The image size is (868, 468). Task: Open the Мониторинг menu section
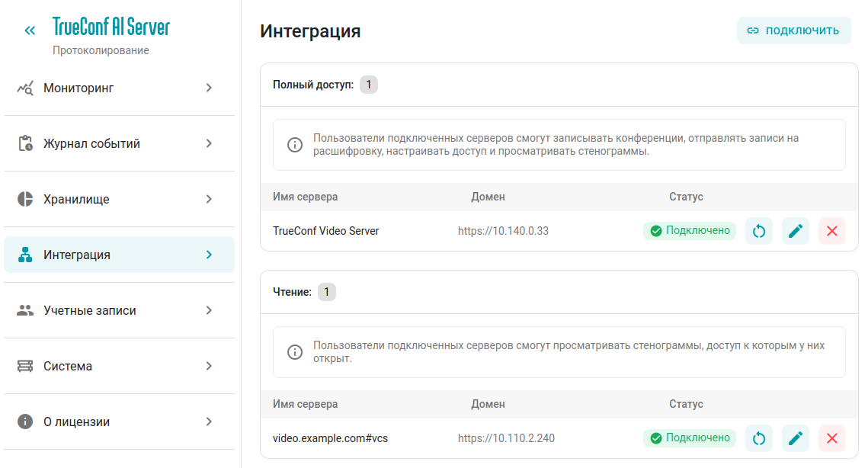click(119, 88)
